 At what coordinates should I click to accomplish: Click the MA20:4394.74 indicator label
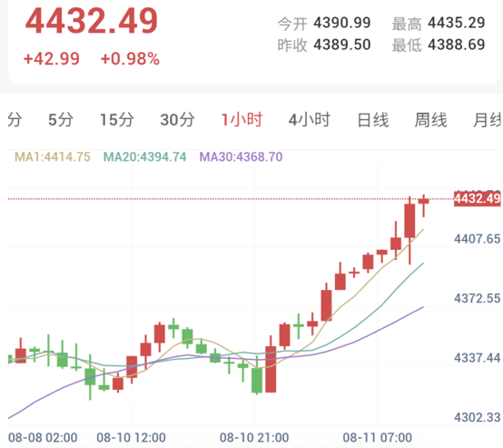pos(144,156)
